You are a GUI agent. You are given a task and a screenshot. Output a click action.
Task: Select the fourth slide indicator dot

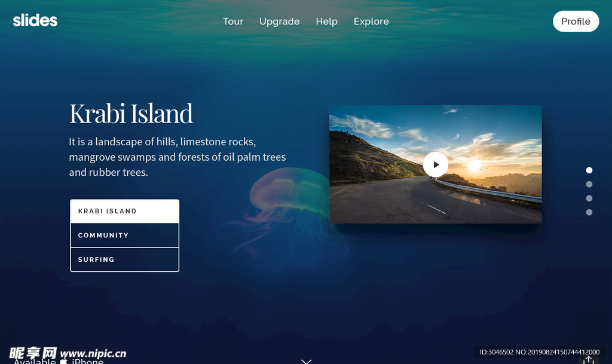point(589,212)
